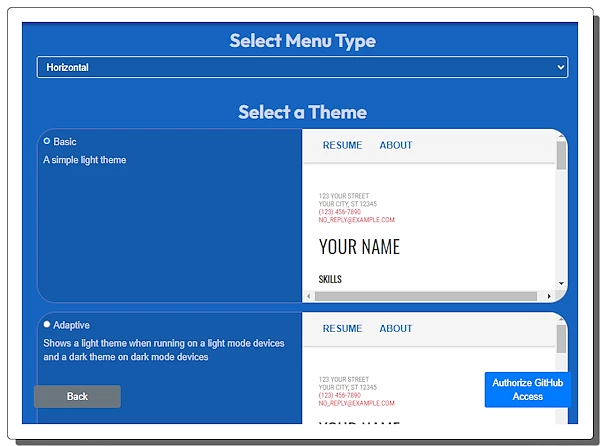Open ABOUT tab in Adaptive theme preview
600x446 pixels.
click(x=395, y=328)
